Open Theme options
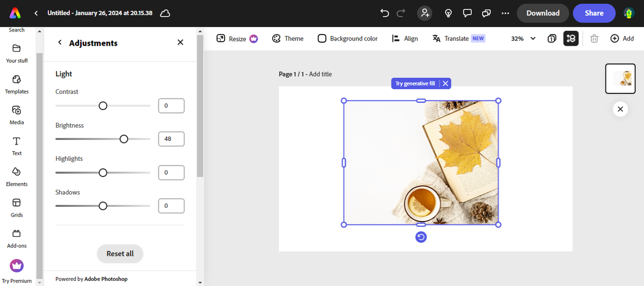The height and width of the screenshot is (286, 644). pyautogui.click(x=288, y=39)
